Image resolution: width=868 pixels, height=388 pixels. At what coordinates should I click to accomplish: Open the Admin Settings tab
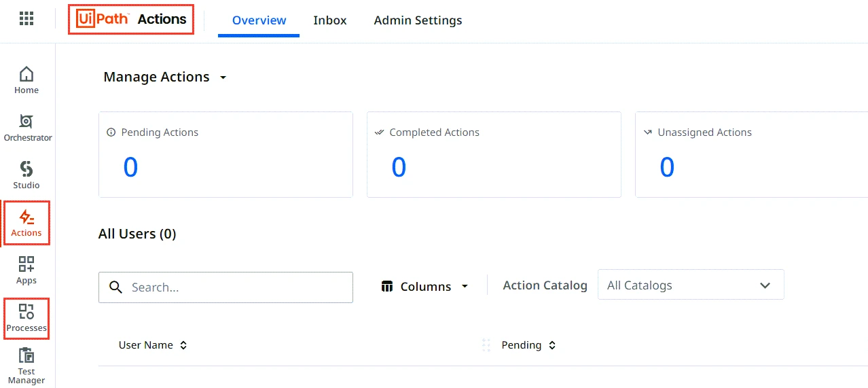pos(418,20)
